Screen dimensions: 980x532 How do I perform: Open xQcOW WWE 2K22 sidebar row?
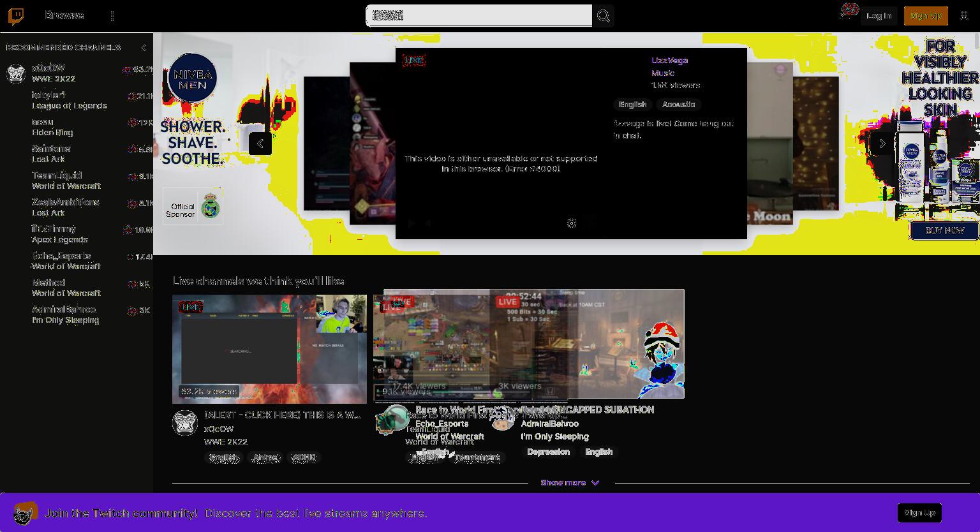coord(77,73)
